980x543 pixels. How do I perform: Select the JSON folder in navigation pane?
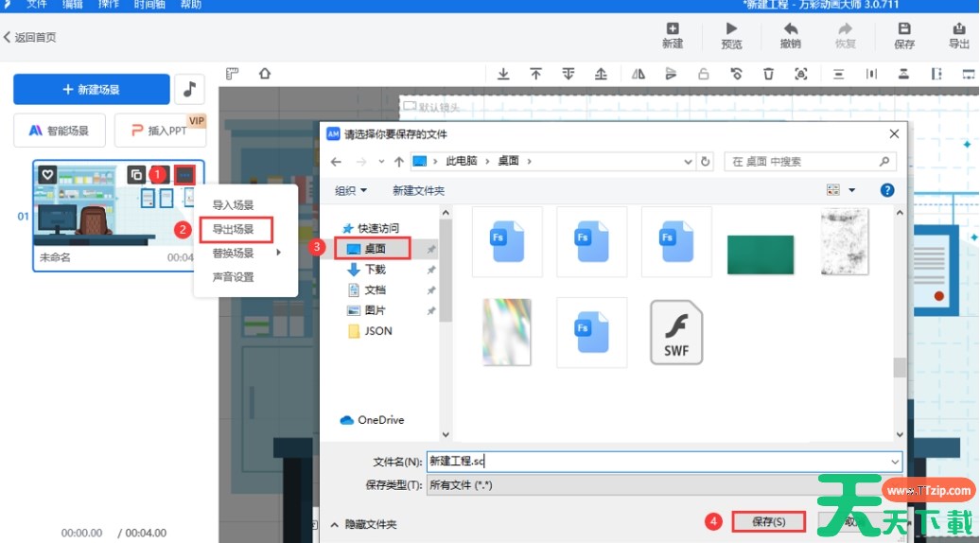pos(371,331)
